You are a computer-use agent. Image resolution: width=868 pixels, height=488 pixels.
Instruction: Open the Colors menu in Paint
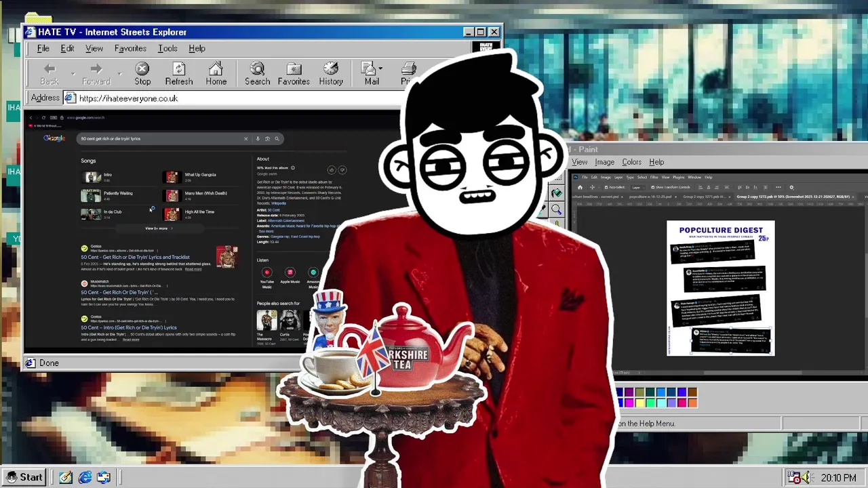coord(631,162)
